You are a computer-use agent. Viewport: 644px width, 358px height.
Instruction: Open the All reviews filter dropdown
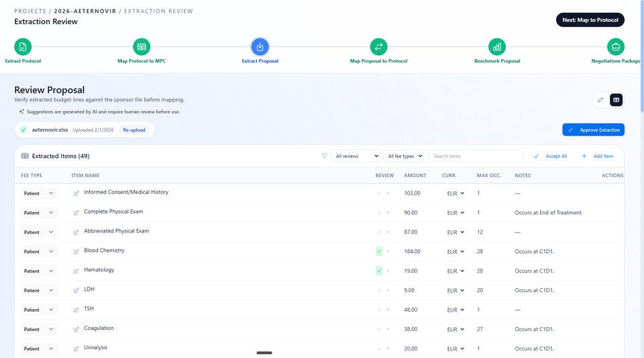point(356,156)
